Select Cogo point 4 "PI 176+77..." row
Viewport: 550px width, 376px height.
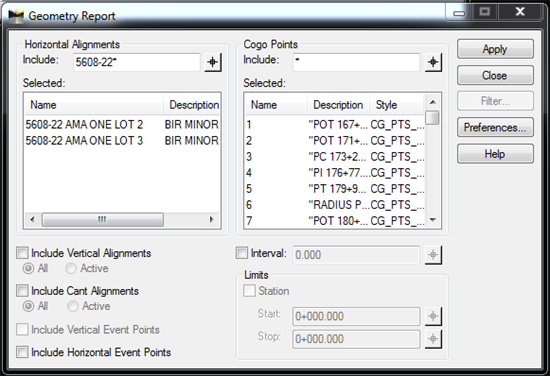coord(335,173)
